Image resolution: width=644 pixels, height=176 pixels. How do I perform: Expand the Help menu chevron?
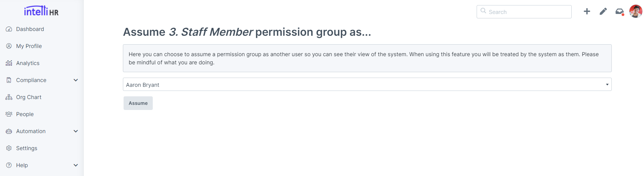(x=76, y=165)
